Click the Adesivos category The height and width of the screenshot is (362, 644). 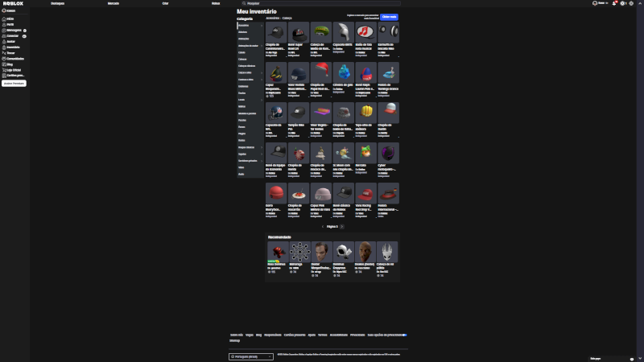click(243, 32)
